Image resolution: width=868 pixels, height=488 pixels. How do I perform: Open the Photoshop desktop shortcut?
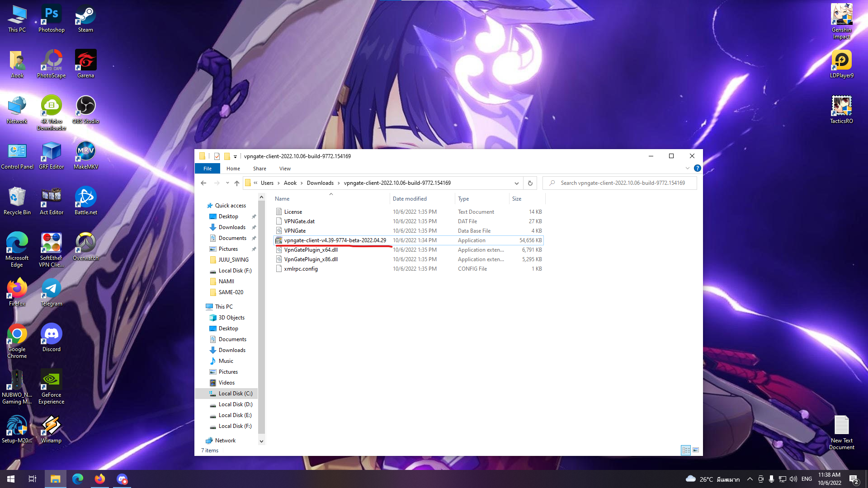point(52,19)
